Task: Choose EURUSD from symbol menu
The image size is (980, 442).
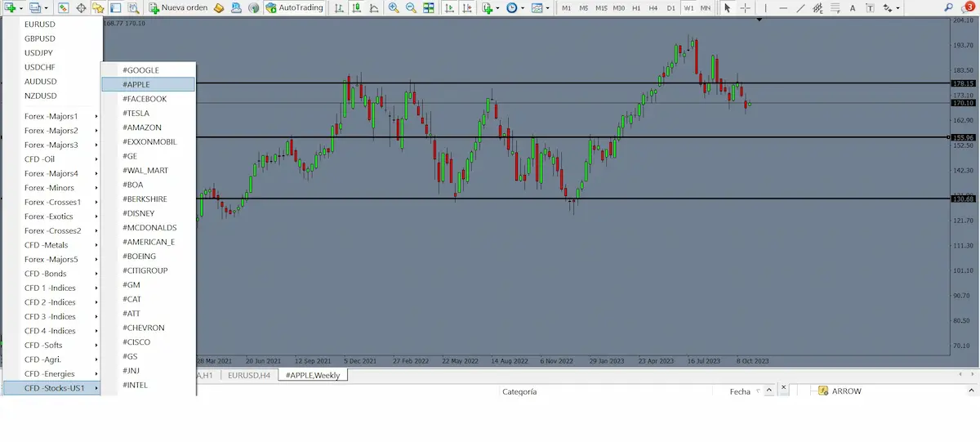Action: pyautogui.click(x=40, y=25)
